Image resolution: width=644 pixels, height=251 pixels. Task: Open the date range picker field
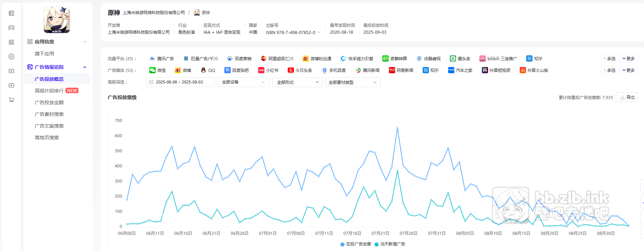[180, 82]
